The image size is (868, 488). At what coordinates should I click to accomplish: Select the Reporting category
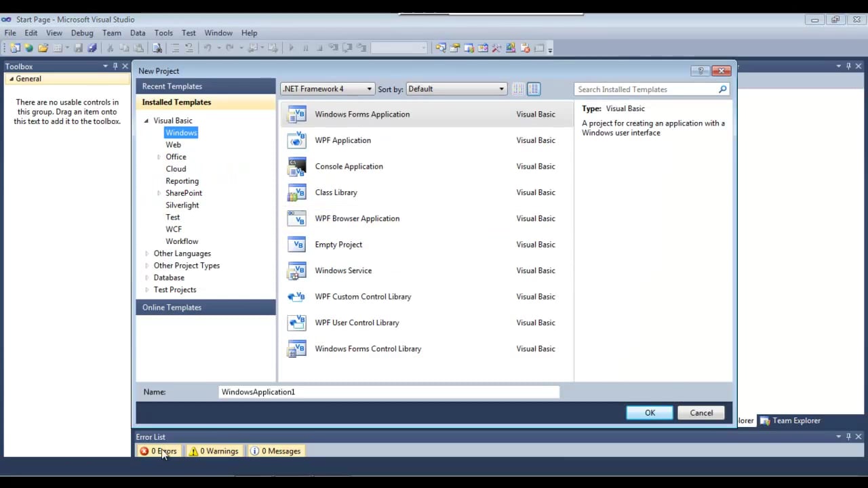point(182,181)
